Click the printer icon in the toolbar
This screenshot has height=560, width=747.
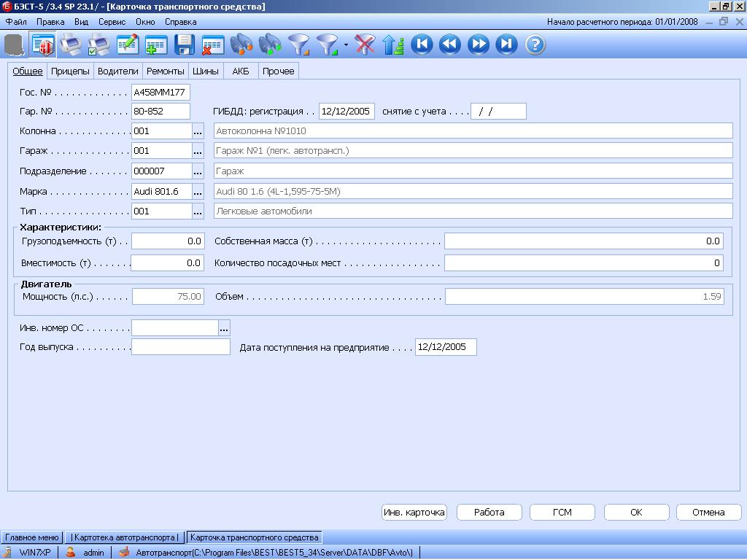[x=71, y=45]
